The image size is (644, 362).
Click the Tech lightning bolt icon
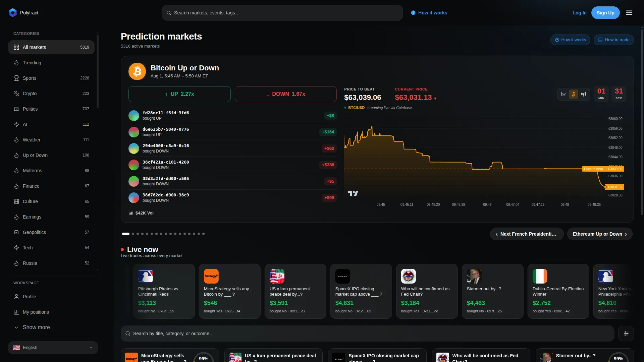(16, 248)
